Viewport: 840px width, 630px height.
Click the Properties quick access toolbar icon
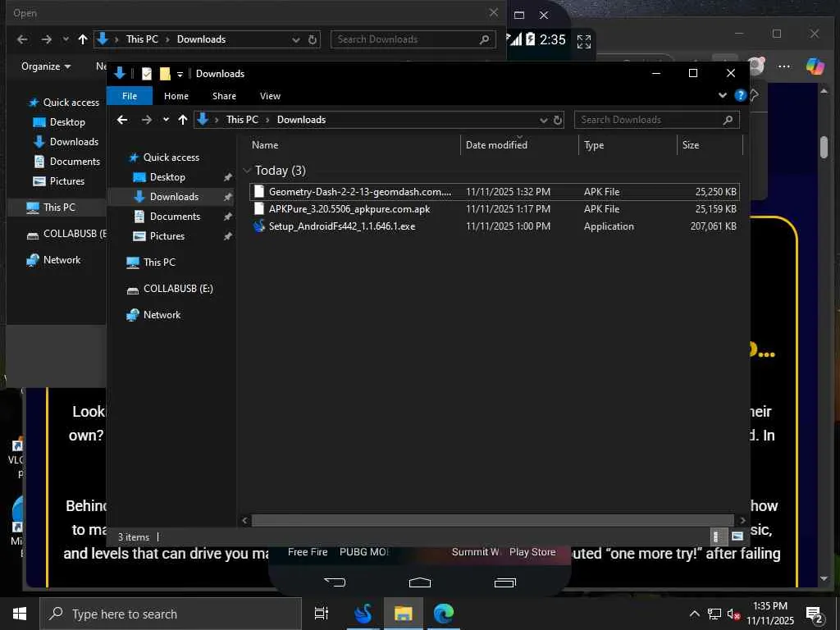click(146, 74)
